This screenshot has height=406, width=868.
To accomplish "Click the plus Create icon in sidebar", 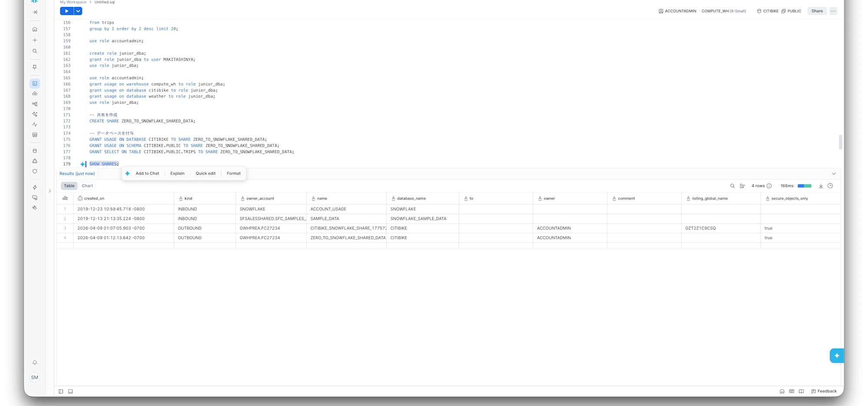I will pyautogui.click(x=35, y=40).
